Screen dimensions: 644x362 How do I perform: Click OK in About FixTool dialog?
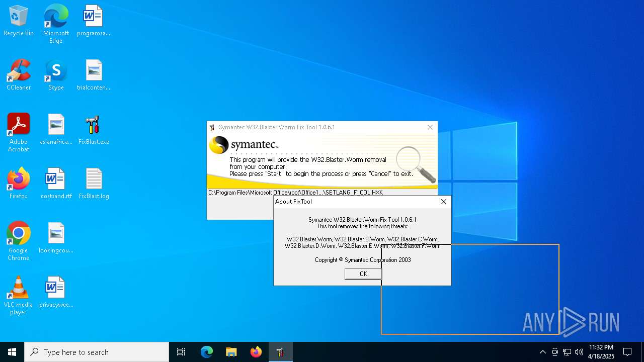click(363, 274)
